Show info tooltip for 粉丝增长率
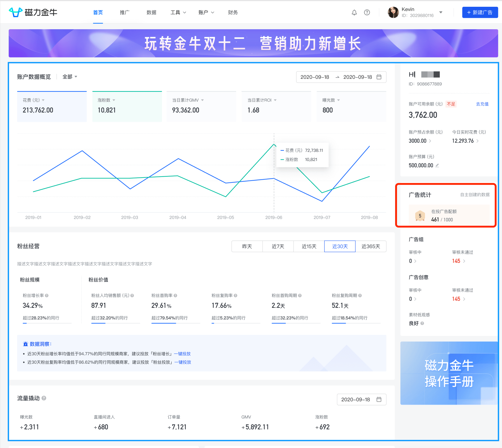 click(47, 295)
